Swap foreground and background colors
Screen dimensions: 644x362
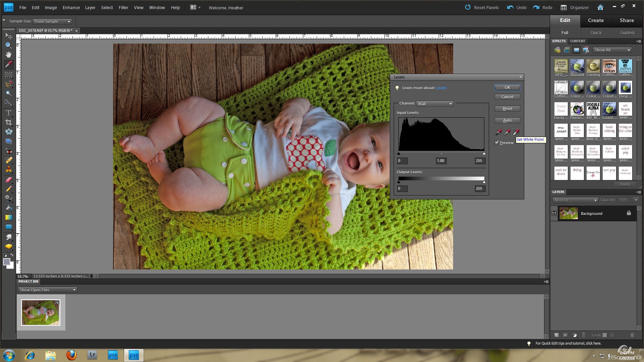[x=12, y=255]
